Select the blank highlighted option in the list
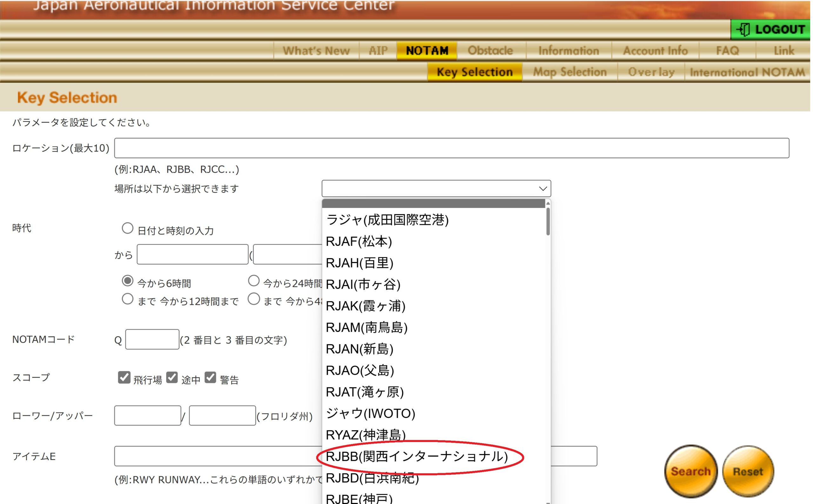Viewport: 813px width, 504px height. [x=433, y=203]
